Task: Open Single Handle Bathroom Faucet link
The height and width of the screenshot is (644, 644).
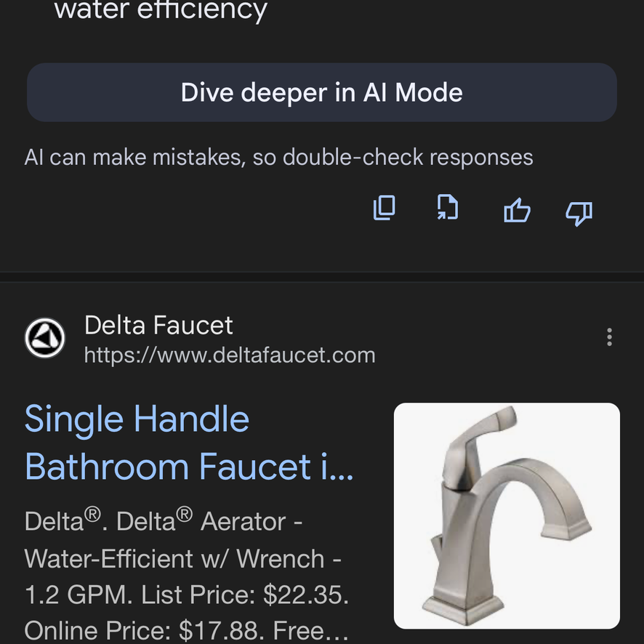Action: coord(189,443)
